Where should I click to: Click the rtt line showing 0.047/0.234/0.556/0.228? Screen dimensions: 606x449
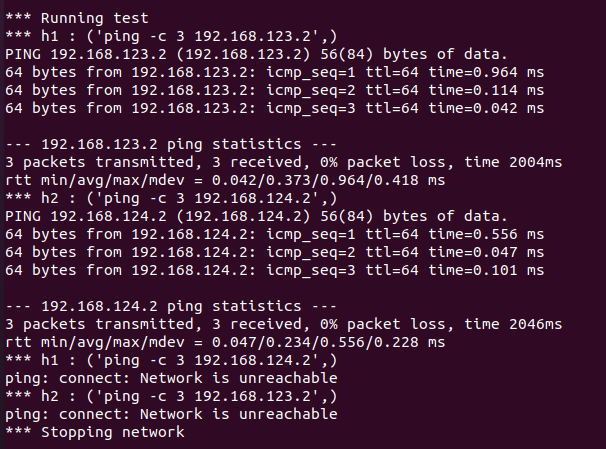click(225, 342)
